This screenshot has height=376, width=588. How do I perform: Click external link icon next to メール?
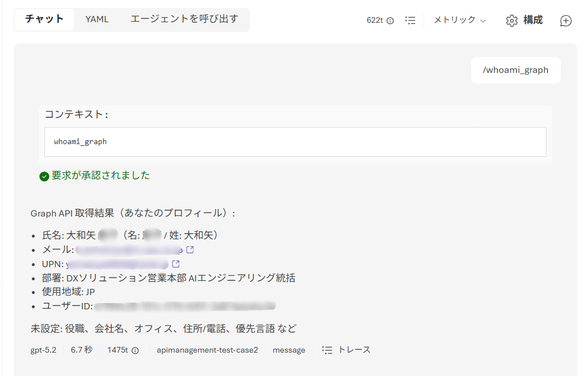click(x=190, y=250)
